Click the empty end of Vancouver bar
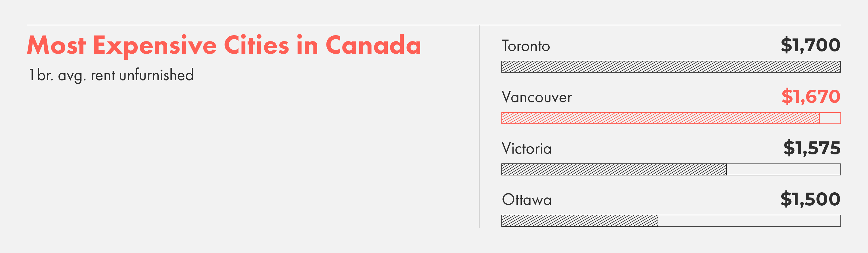868x253 pixels. click(830, 118)
